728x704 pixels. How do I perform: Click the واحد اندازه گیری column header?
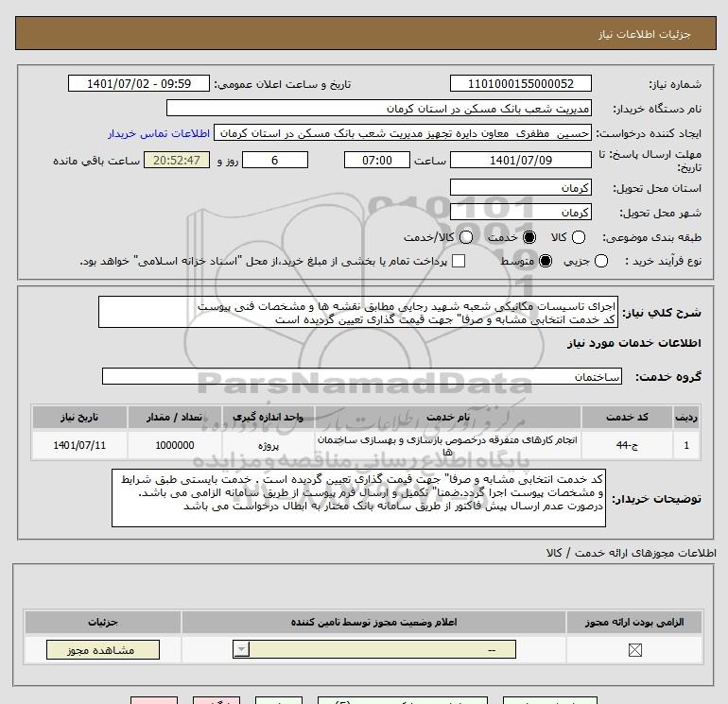pyautogui.click(x=269, y=417)
